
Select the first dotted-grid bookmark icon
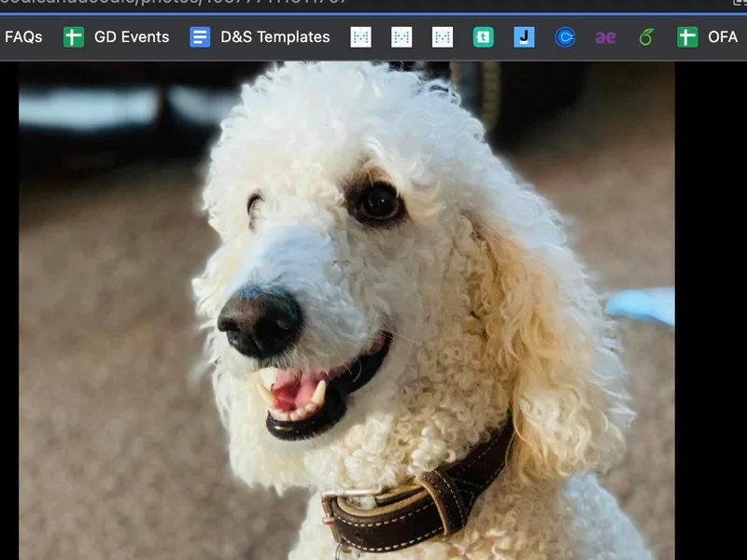361,37
